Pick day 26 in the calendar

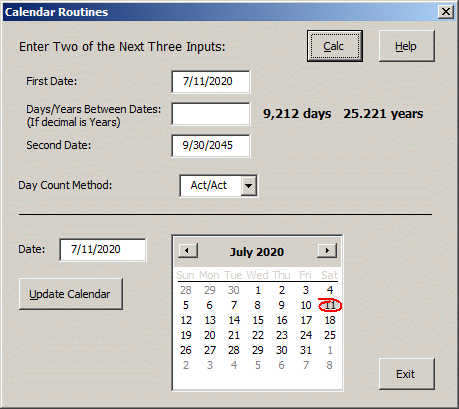click(x=186, y=350)
